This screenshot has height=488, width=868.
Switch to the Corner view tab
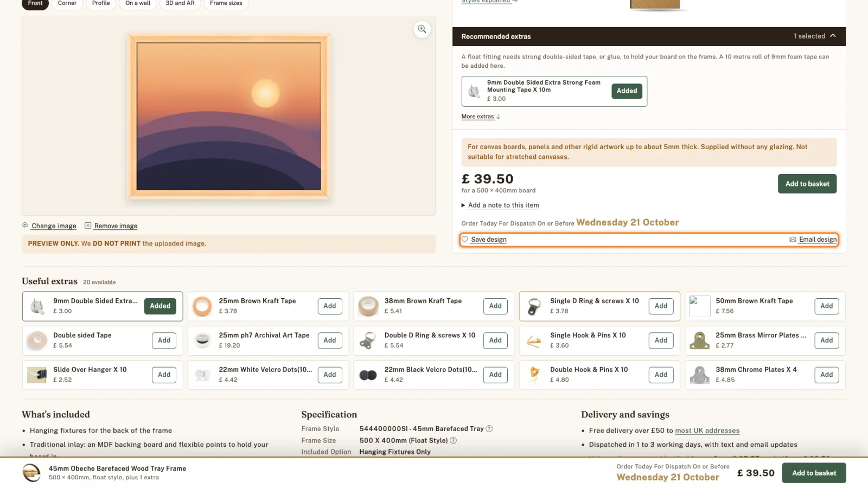(67, 3)
